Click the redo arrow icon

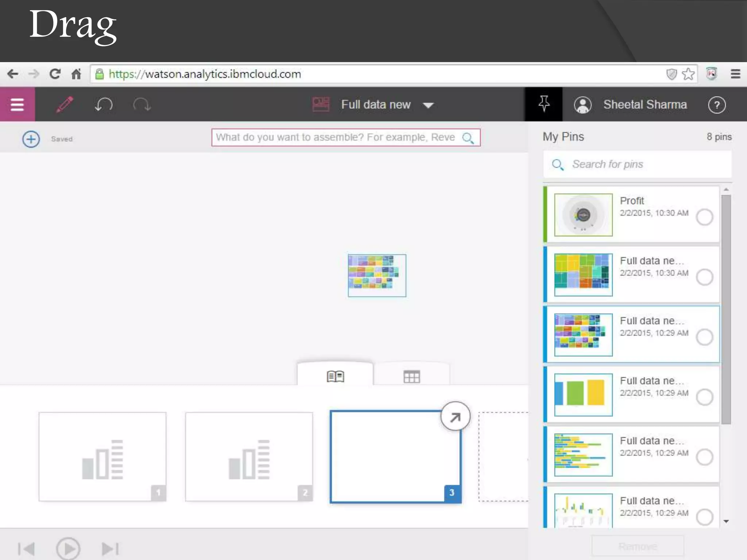click(x=142, y=105)
